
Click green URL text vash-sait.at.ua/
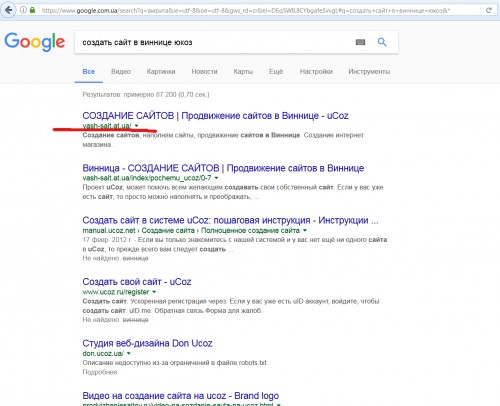click(107, 126)
